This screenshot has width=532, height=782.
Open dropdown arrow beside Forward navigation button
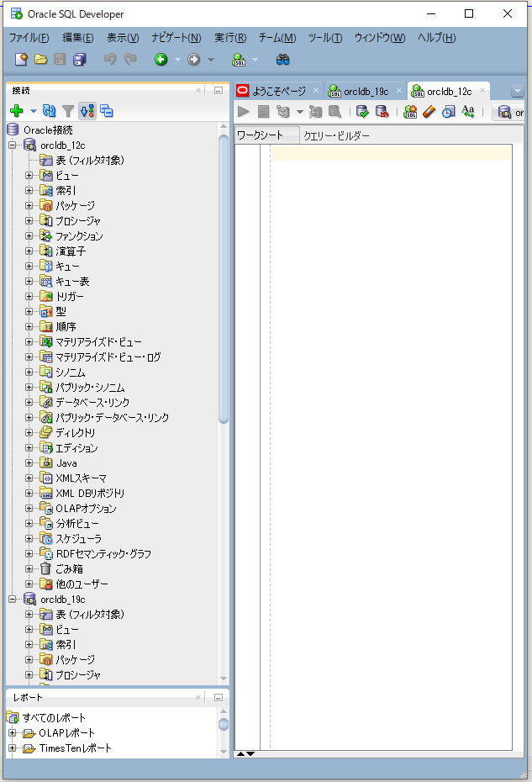click(x=211, y=60)
